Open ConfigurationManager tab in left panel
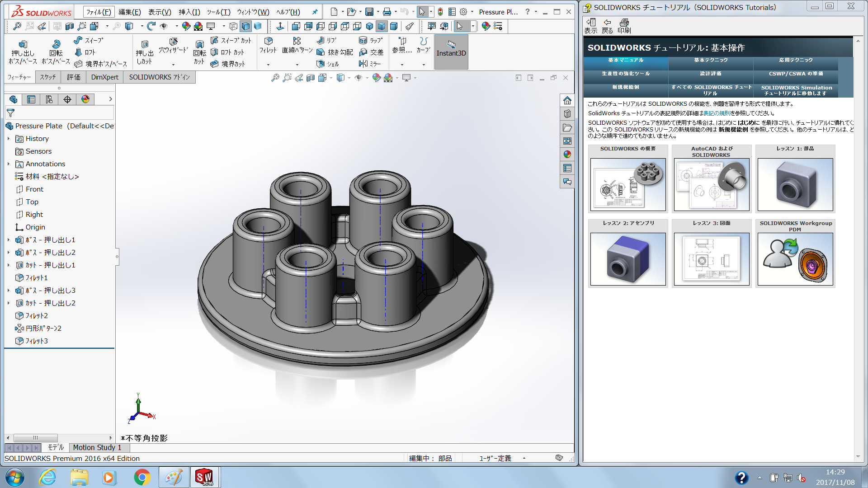Image resolution: width=868 pixels, height=488 pixels. point(49,99)
